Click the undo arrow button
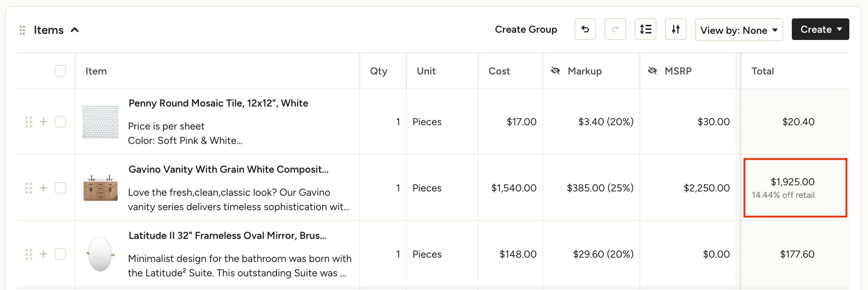 pos(585,29)
